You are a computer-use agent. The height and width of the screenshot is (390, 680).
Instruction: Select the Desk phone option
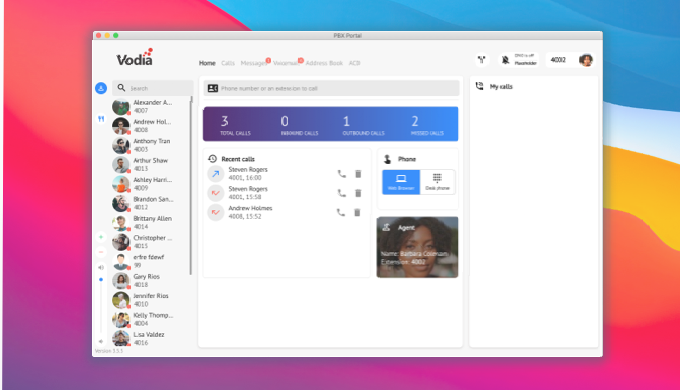[x=438, y=182]
